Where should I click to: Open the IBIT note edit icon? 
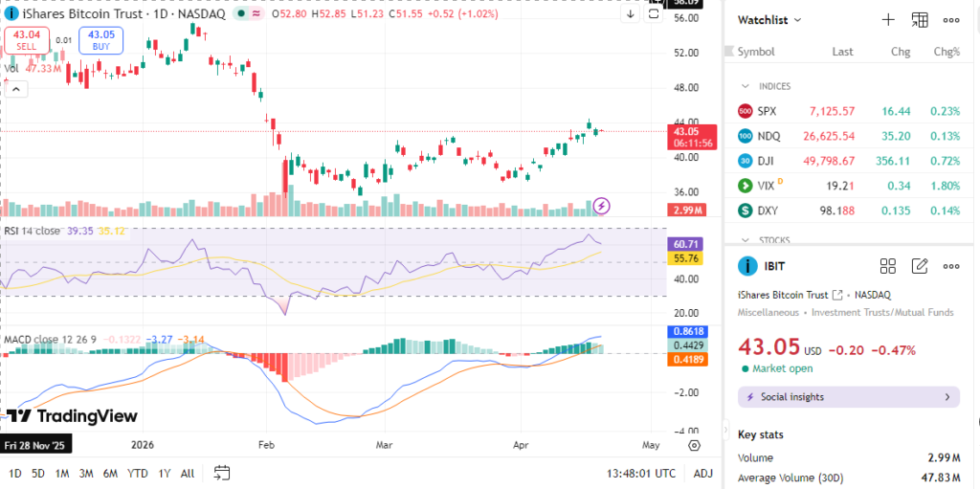920,266
